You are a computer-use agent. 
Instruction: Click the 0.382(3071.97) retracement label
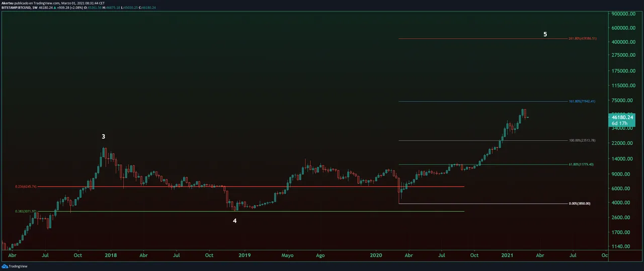click(26, 212)
